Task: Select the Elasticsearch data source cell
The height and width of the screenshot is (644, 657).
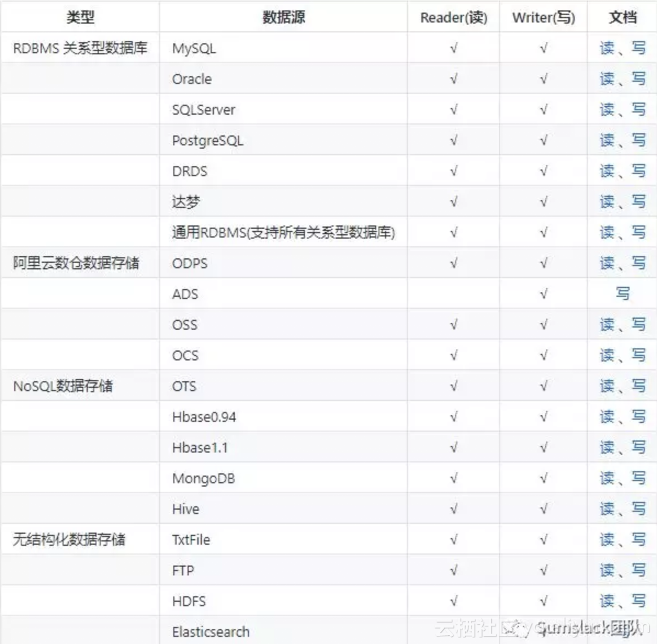Action: 284,631
